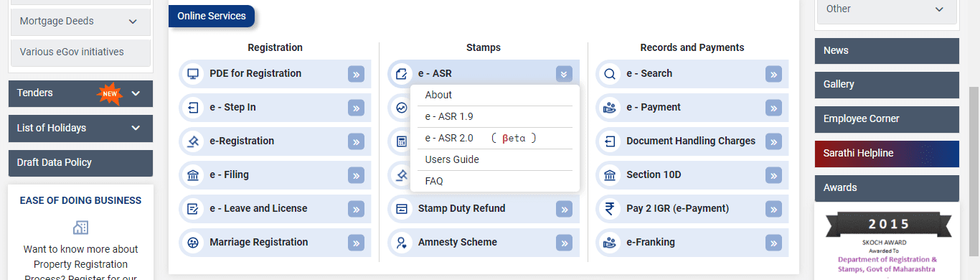Screen dimensions: 980x280
Task: Click the double arrow on e-Franking row
Action: click(773, 243)
